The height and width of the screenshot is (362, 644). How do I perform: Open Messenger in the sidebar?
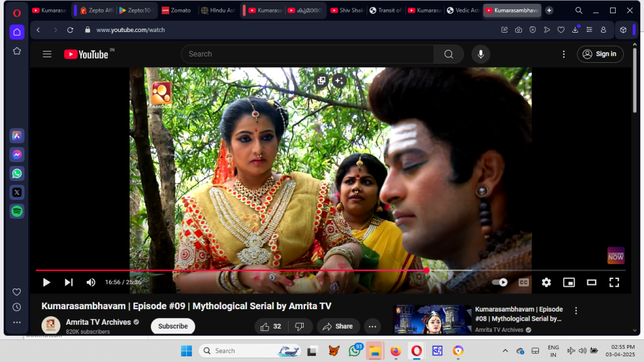click(x=17, y=155)
